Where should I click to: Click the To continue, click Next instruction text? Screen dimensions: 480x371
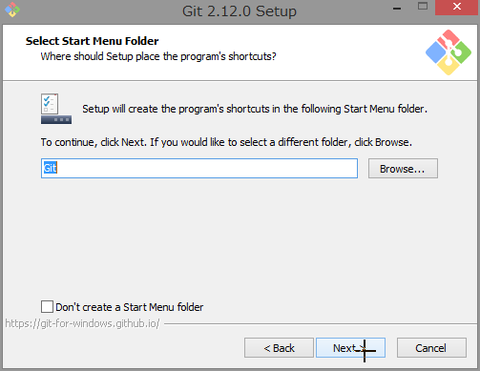(x=226, y=142)
